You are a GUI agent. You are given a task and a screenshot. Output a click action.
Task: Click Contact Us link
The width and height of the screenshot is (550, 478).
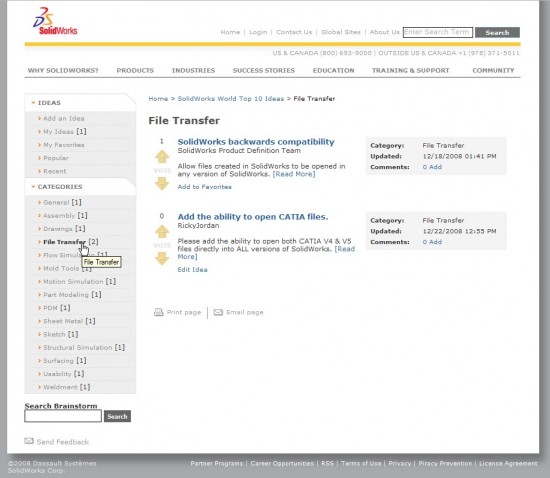[x=294, y=32]
